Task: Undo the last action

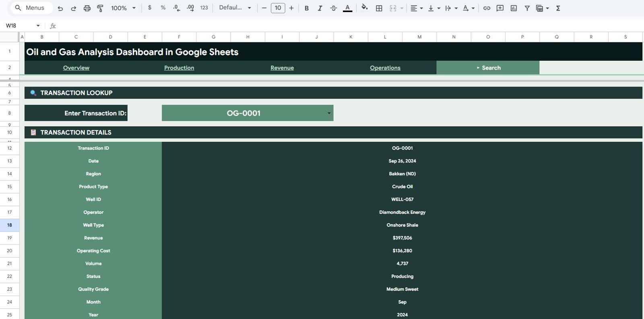Action: 60,8
